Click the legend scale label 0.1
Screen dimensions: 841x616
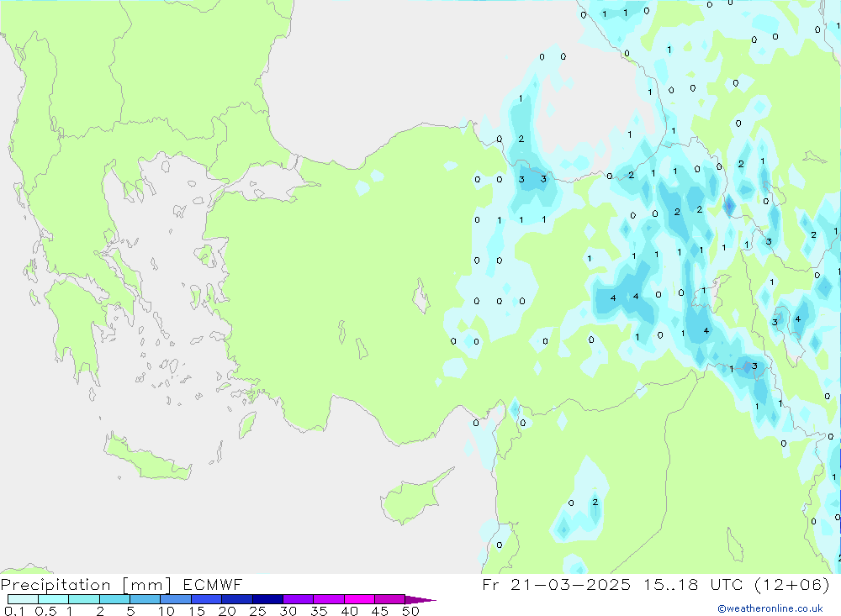pyautogui.click(x=14, y=611)
